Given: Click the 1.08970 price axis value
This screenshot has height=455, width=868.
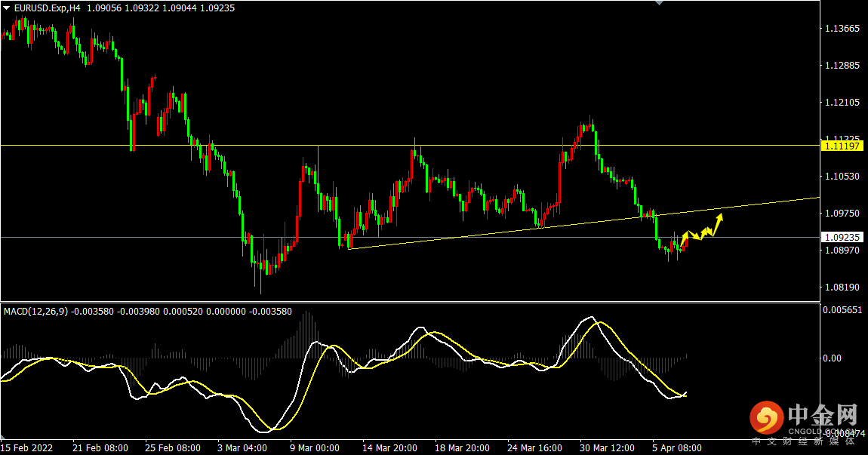Looking at the screenshot, I should click(842, 251).
